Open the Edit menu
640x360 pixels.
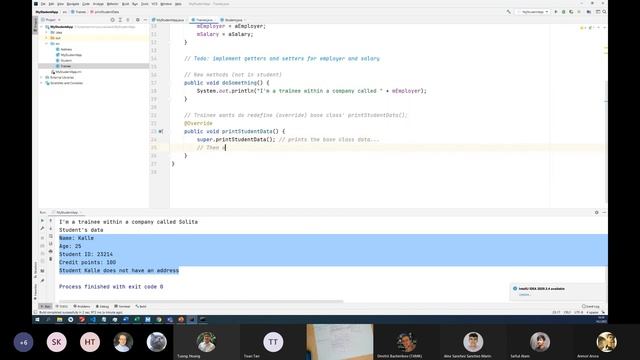point(51,4)
